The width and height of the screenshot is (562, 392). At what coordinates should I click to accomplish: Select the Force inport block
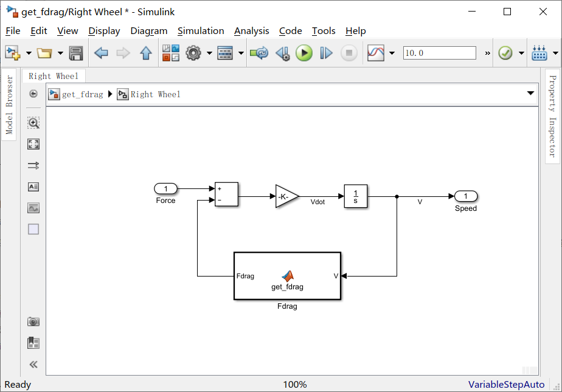[x=165, y=188]
